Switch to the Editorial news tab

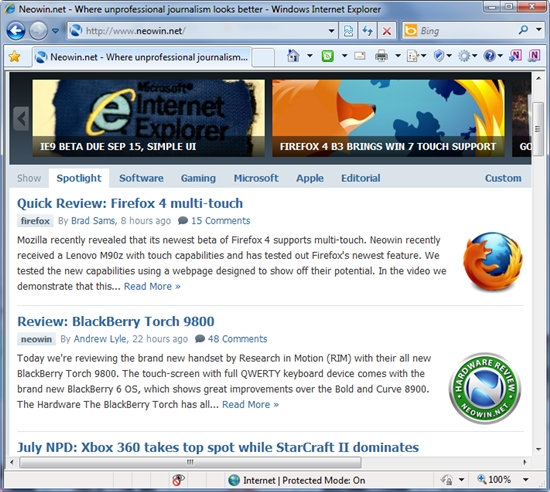[361, 178]
